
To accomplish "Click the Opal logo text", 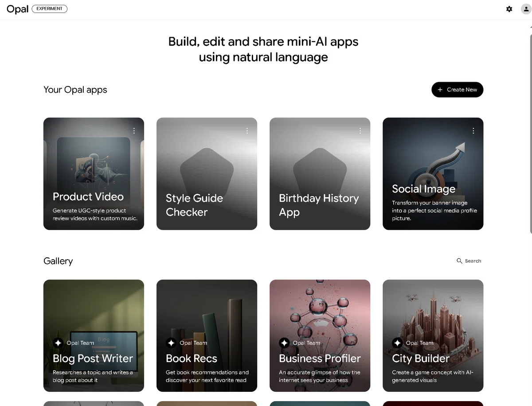I will (x=17, y=9).
